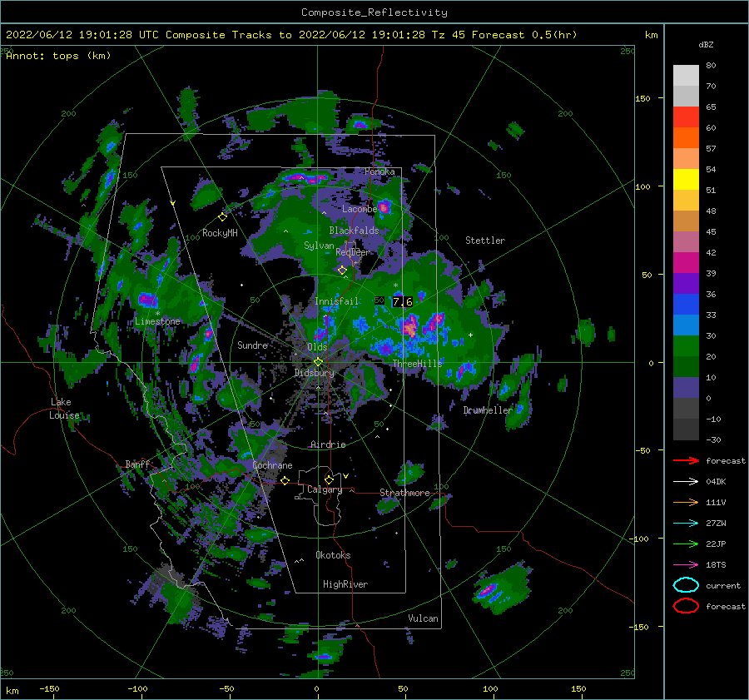The width and height of the screenshot is (749, 700).
Task: Select the dark grey swatch above -30
Action: click(x=686, y=429)
